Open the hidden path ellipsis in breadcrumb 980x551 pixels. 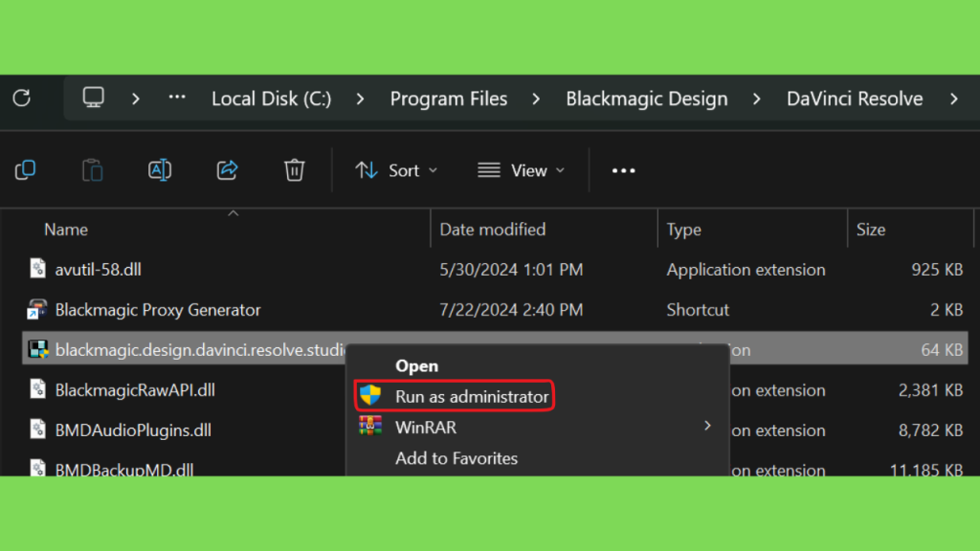[177, 98]
